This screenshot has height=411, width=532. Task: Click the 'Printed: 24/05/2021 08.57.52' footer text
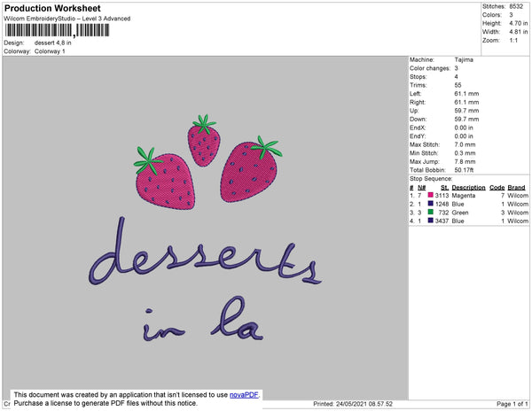(353, 404)
